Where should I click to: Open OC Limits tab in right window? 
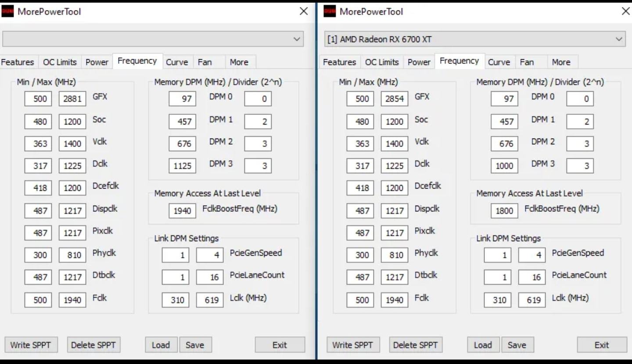point(382,62)
